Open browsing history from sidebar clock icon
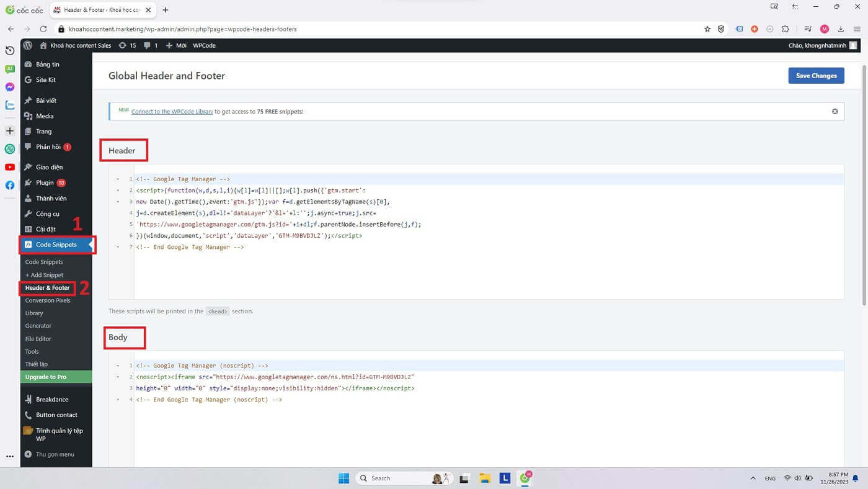 click(x=10, y=50)
